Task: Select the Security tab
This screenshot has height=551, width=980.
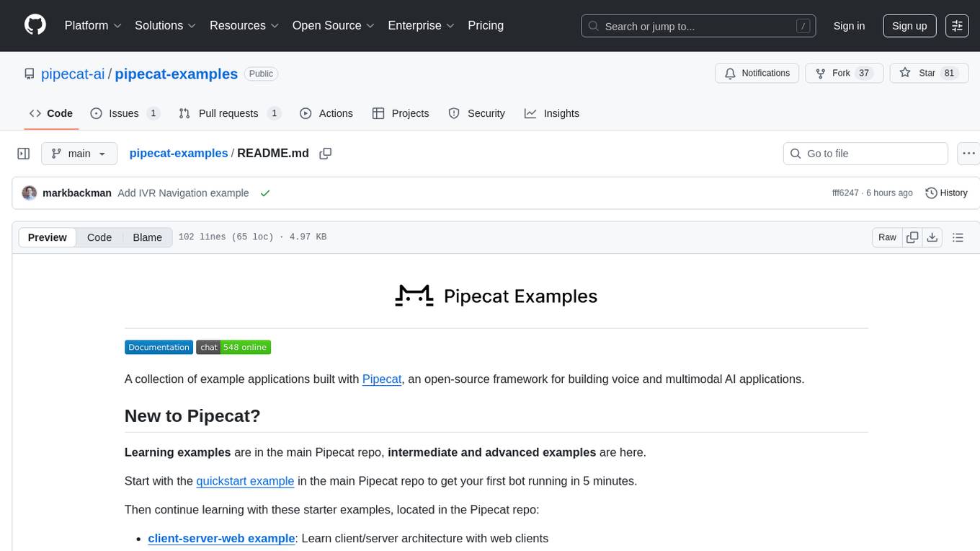Action: tap(477, 113)
